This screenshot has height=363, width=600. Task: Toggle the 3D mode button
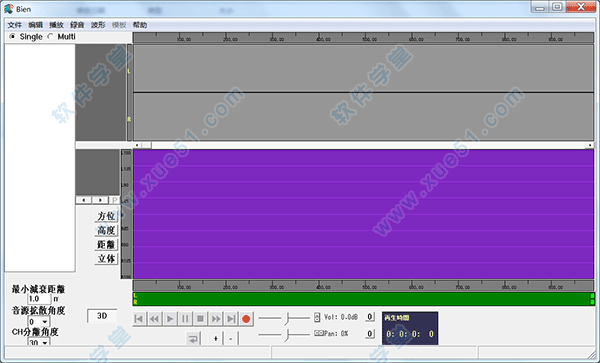[102, 316]
